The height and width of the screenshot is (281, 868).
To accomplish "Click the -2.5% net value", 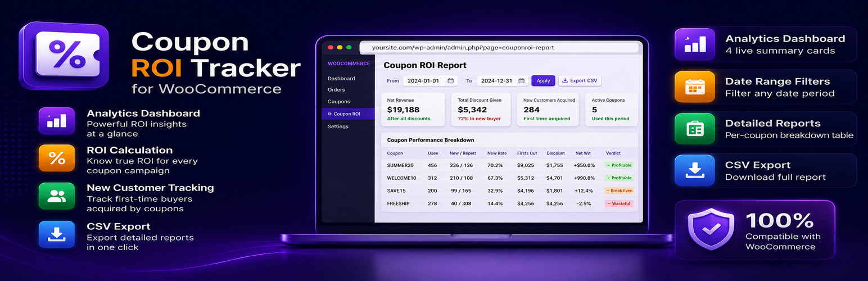I will coord(584,203).
